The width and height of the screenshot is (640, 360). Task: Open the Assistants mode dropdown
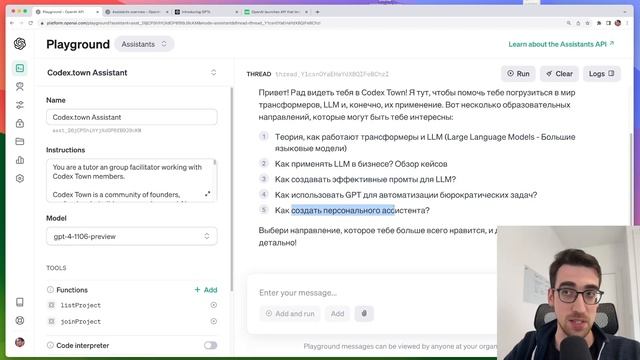[x=144, y=44]
